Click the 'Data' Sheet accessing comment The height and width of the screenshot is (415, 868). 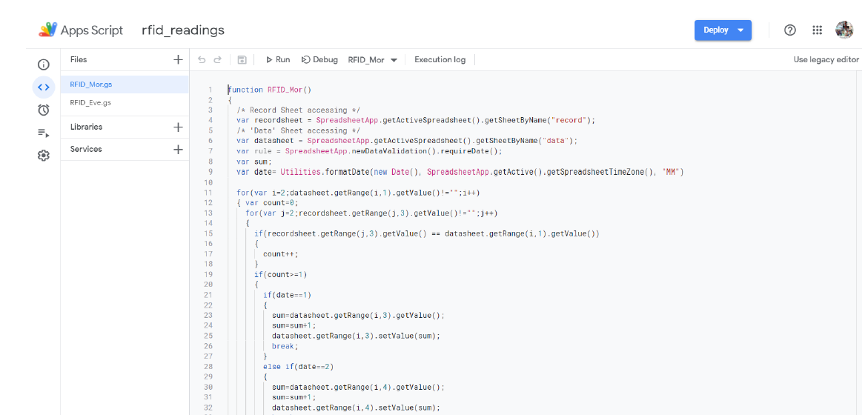[299, 130]
